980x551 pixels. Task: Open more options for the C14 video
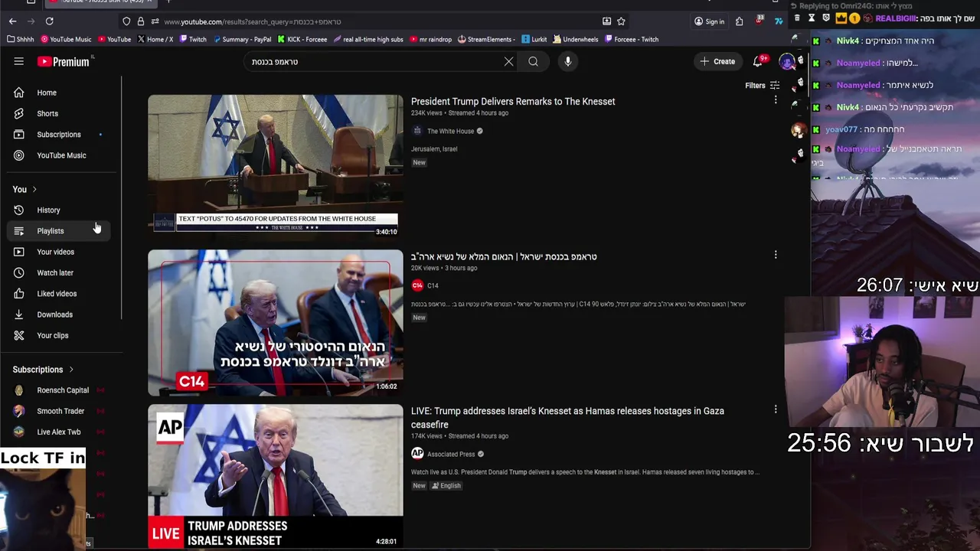pos(776,255)
